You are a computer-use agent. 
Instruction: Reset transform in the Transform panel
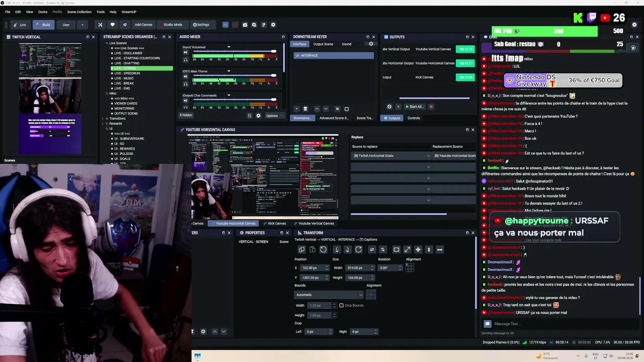click(x=323, y=249)
